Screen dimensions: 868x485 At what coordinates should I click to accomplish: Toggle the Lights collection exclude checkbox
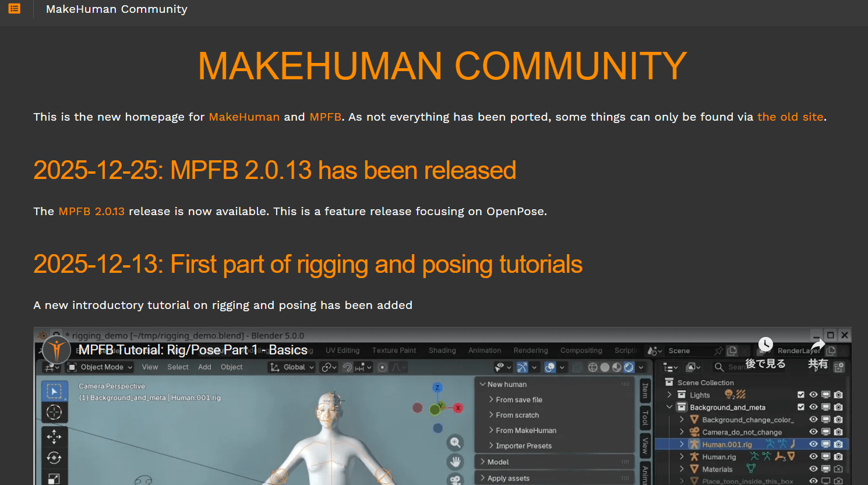801,395
